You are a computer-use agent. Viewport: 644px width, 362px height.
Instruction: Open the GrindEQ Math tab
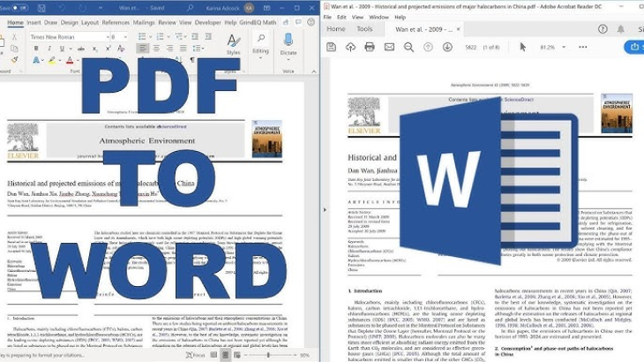coord(258,23)
